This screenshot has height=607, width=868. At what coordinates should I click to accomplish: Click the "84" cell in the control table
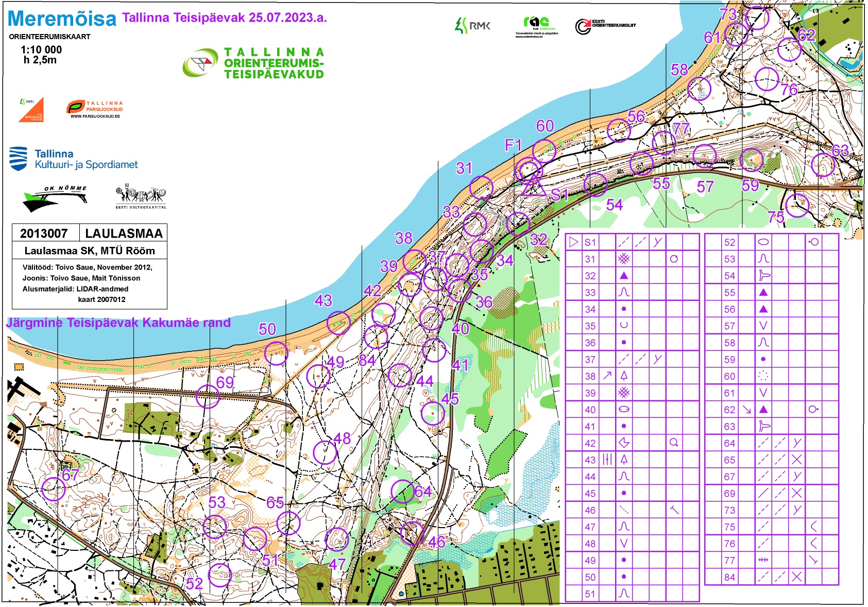tap(729, 577)
